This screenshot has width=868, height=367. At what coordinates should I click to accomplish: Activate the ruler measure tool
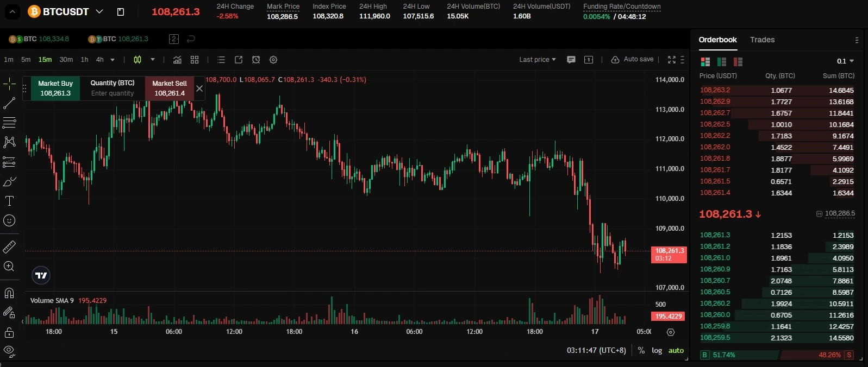[x=9, y=247]
